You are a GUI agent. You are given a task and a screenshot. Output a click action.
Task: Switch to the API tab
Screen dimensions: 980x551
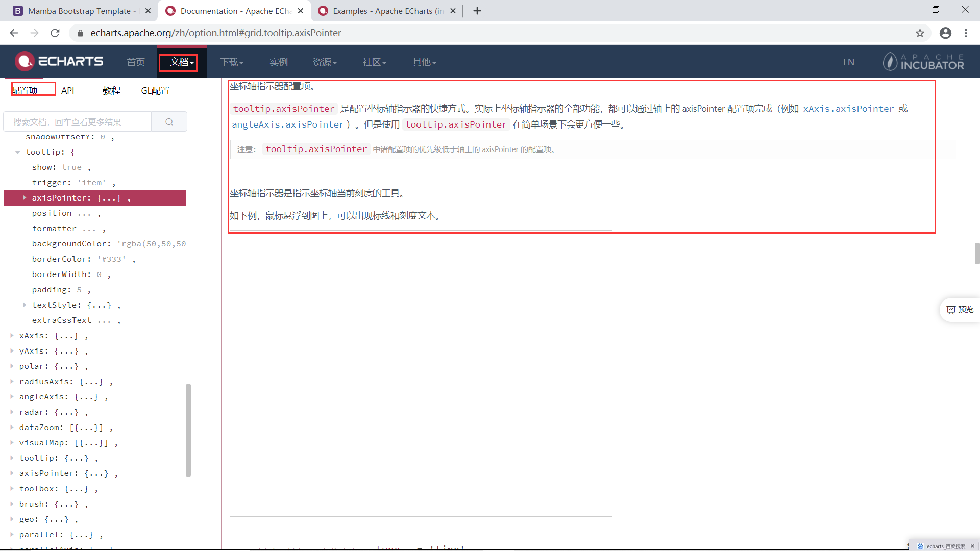point(67,91)
